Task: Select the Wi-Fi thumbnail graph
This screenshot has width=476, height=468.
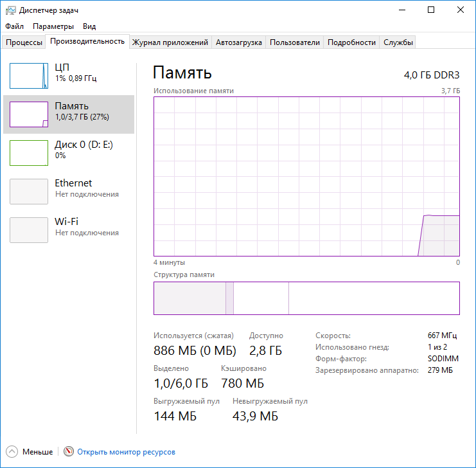Action: point(29,230)
